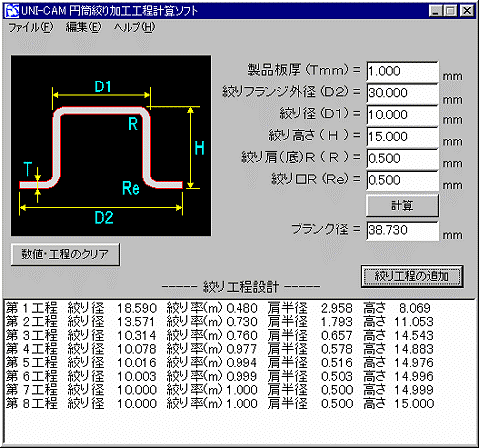Select the 第 4工程 row in results list
This screenshot has height=448, width=479.
tap(220, 349)
